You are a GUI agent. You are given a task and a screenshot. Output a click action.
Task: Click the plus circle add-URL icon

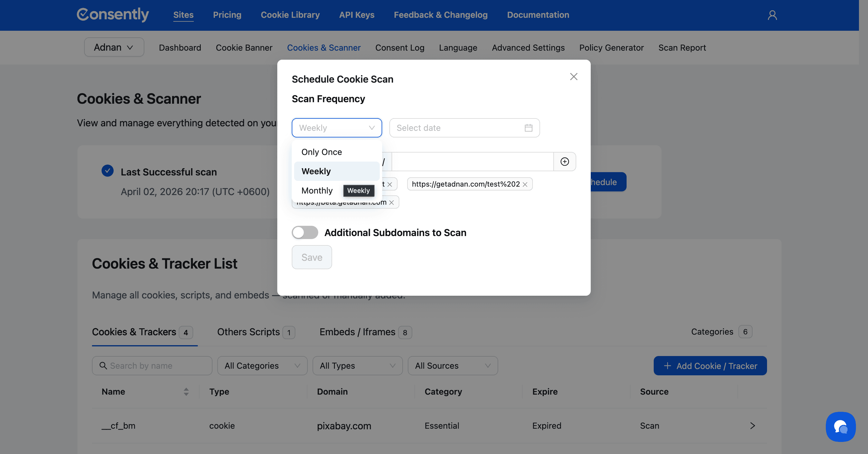(565, 162)
